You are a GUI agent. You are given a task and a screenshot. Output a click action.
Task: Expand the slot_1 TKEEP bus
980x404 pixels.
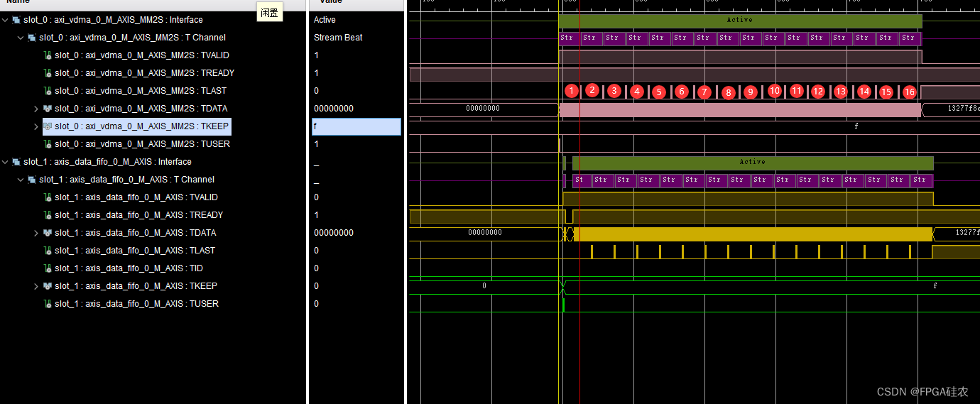click(x=37, y=286)
